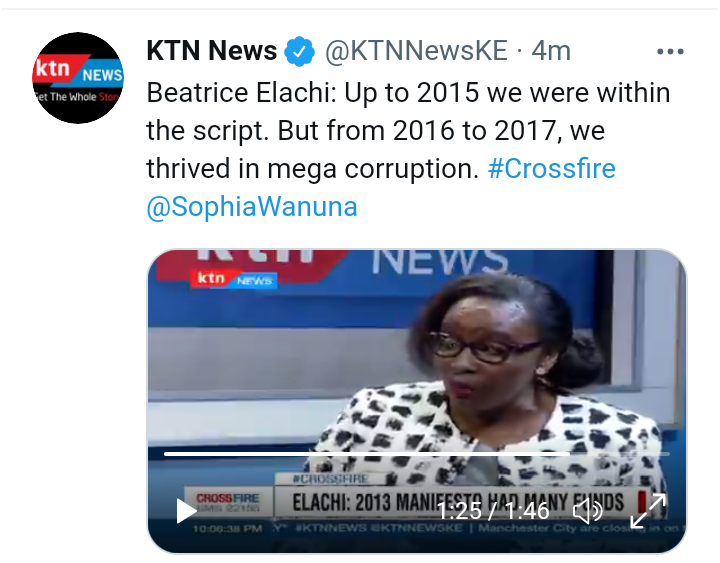The image size is (720, 563).
Task: Click the played end of the progress bar
Action: pyautogui.click(x=568, y=454)
